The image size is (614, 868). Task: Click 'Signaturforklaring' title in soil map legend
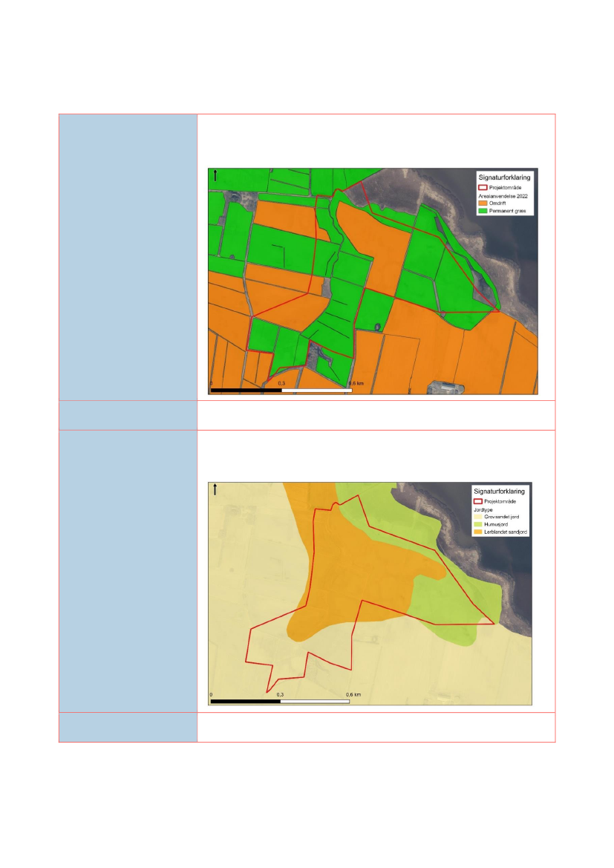coord(500,492)
